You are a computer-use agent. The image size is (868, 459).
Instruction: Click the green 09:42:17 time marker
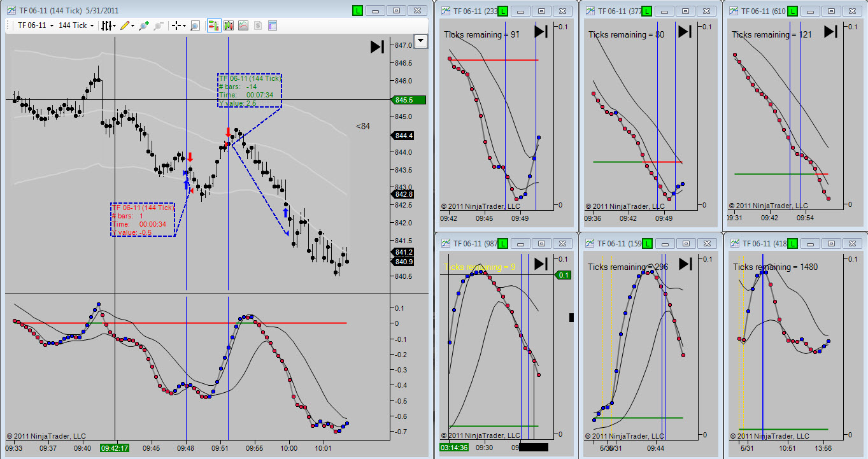[x=115, y=448]
